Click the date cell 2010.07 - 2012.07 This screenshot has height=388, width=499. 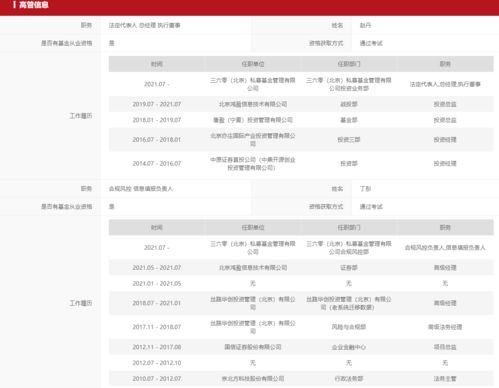tap(157, 379)
